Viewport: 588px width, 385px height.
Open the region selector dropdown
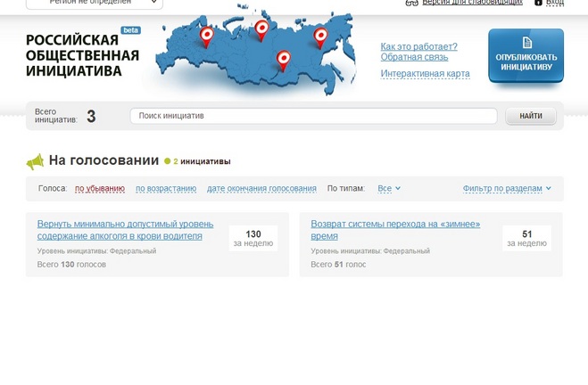coord(95,3)
